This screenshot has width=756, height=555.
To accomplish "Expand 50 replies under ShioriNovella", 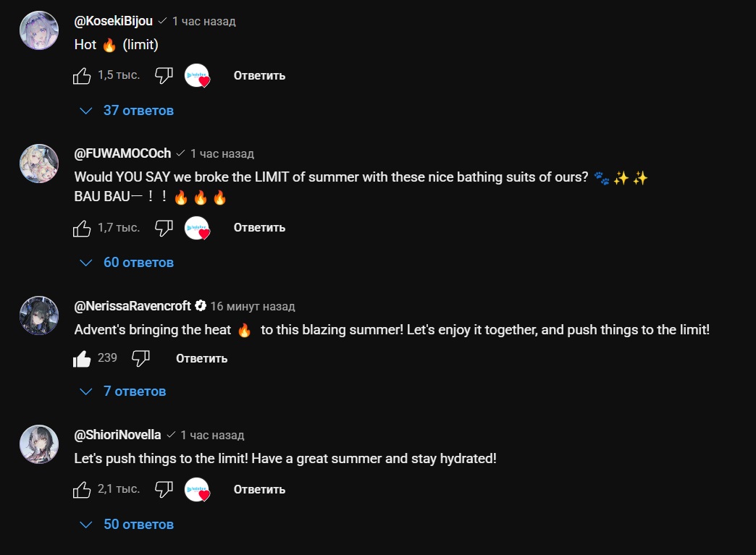I will click(127, 525).
